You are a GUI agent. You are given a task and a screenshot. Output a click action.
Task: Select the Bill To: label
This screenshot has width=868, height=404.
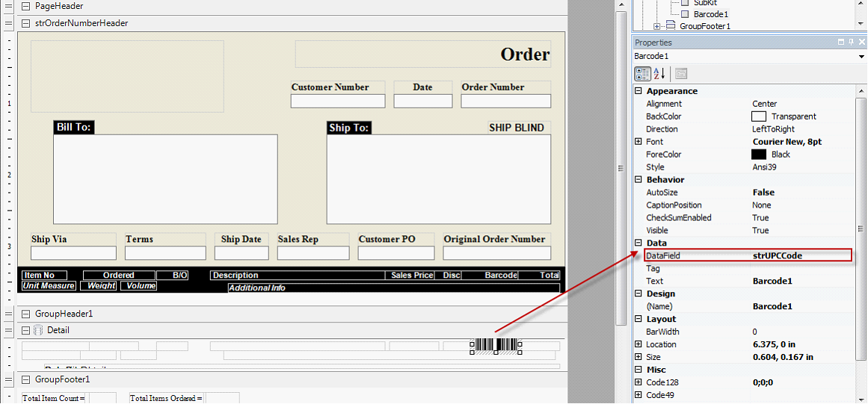pos(73,128)
